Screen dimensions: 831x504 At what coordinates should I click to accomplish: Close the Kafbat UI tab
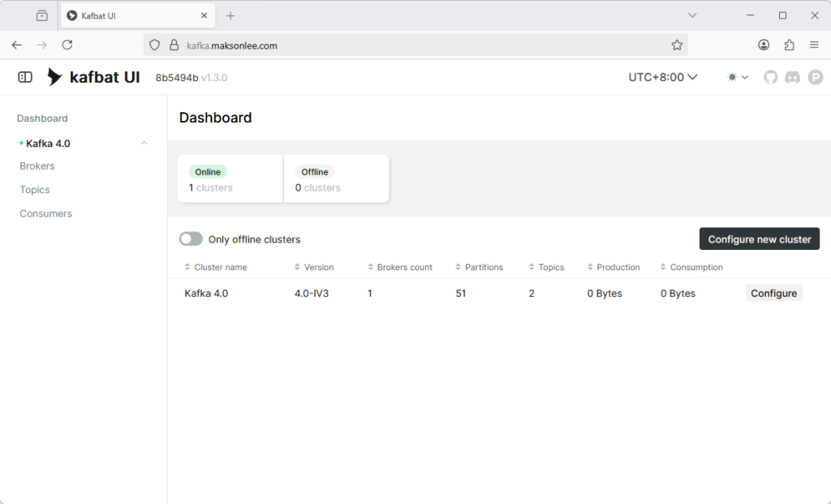click(204, 16)
